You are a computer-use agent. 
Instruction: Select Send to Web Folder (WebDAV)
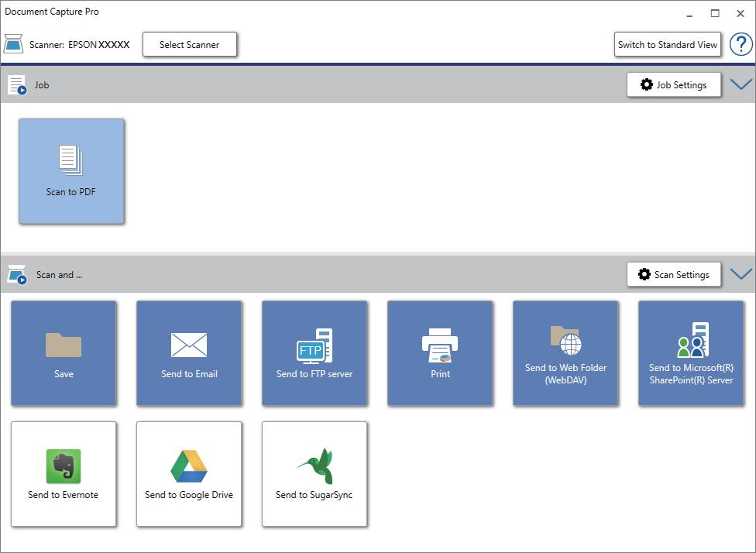565,353
